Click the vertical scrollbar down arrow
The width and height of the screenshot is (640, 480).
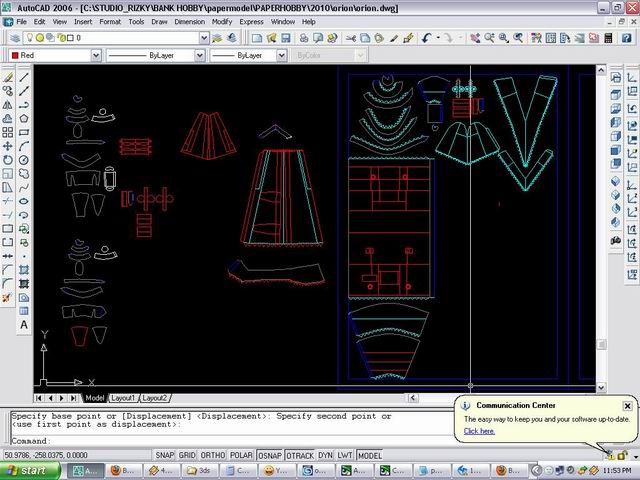tap(601, 387)
